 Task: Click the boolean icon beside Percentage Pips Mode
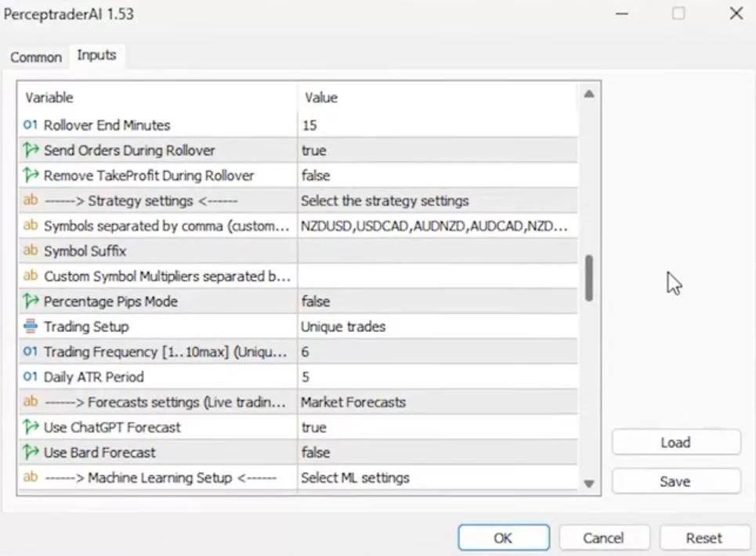pyautogui.click(x=31, y=301)
